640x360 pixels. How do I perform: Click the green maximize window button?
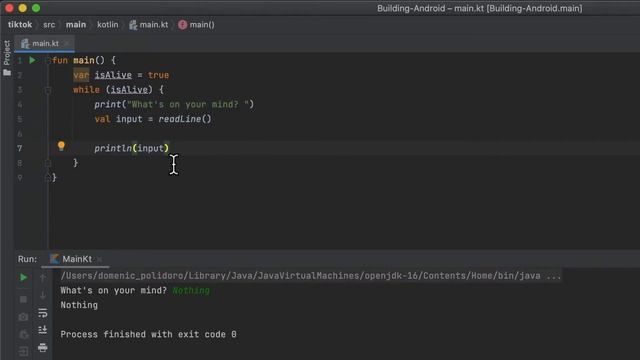coord(36,8)
